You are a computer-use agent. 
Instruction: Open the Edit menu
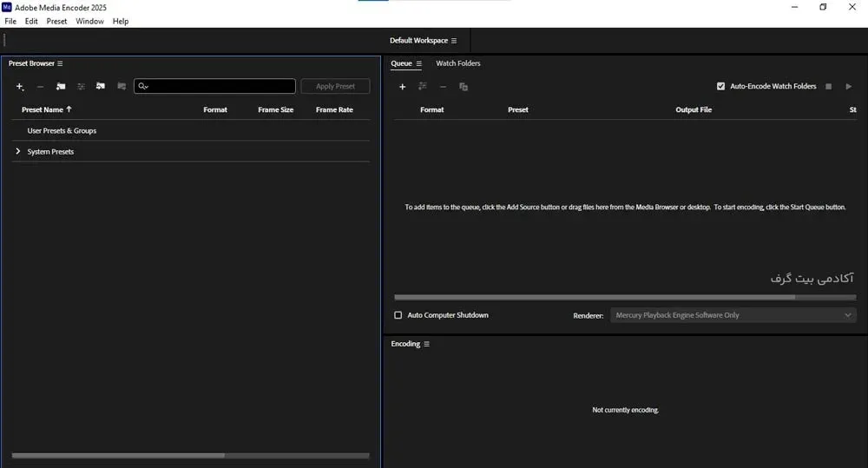(31, 21)
